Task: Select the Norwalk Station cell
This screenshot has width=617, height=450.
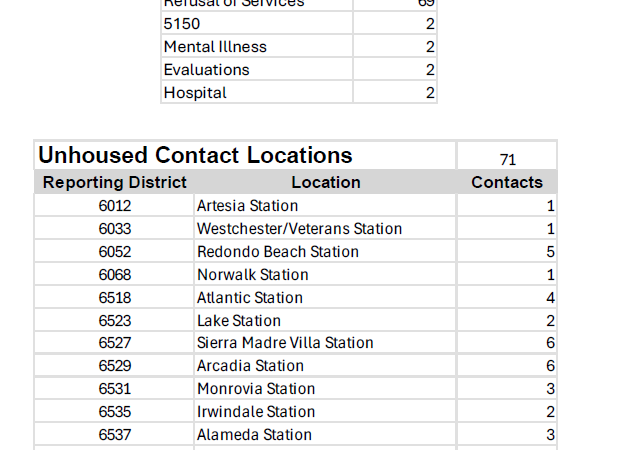Action: pyautogui.click(x=252, y=275)
